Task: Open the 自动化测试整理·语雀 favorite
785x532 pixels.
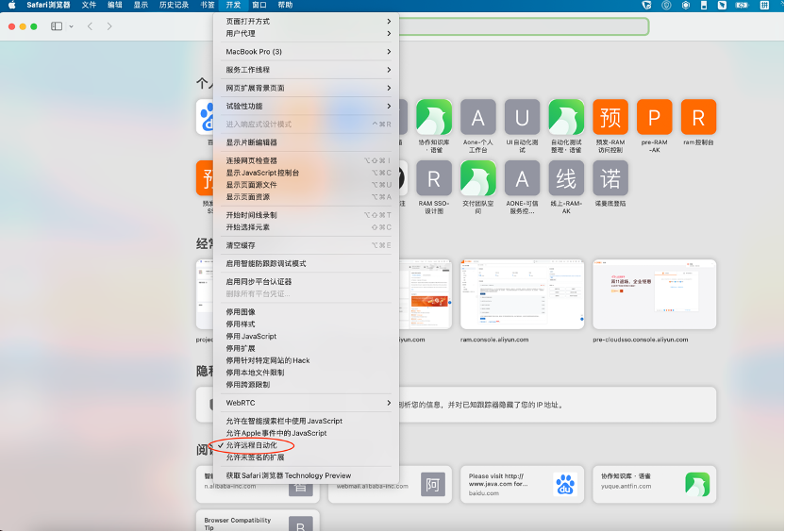Action: click(x=566, y=117)
